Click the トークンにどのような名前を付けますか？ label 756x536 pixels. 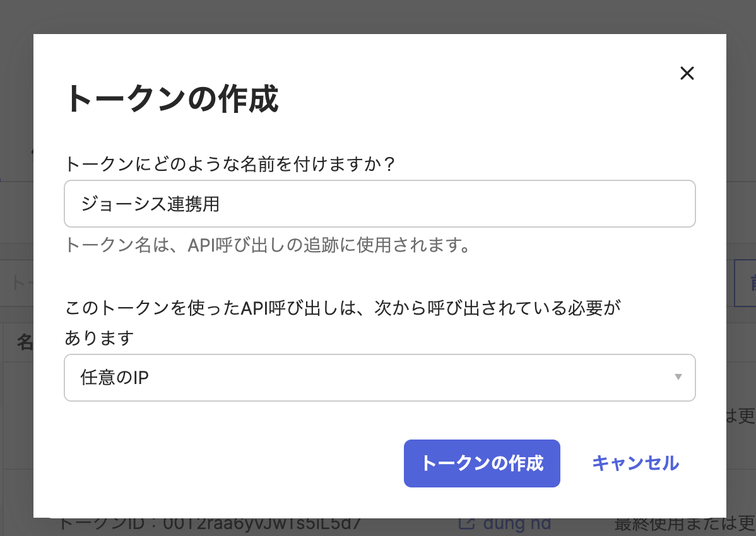[x=230, y=164]
